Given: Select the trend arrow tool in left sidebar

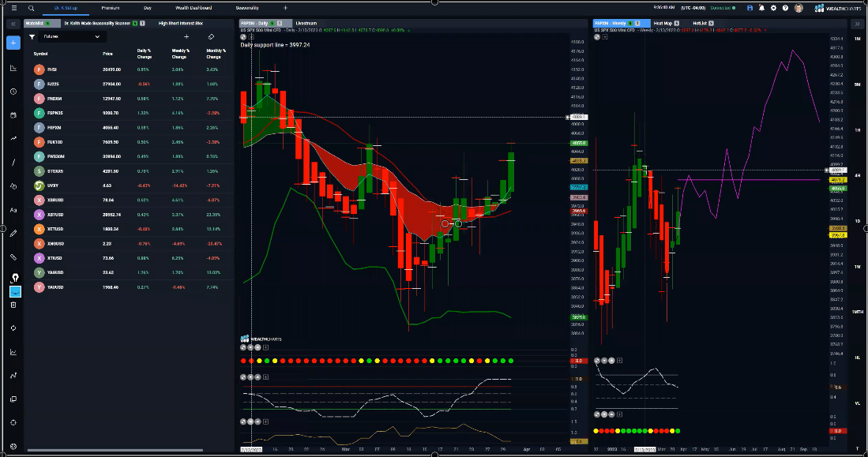Looking at the screenshot, I should click(13, 138).
